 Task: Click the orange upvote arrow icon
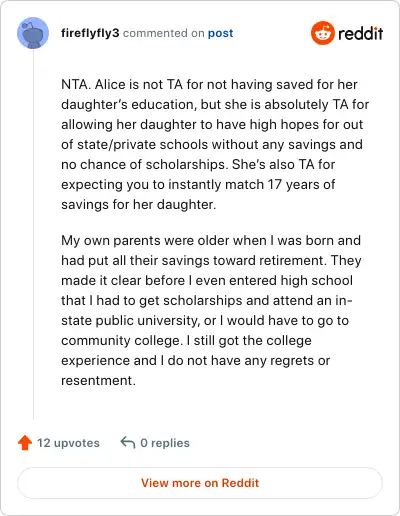[25, 443]
